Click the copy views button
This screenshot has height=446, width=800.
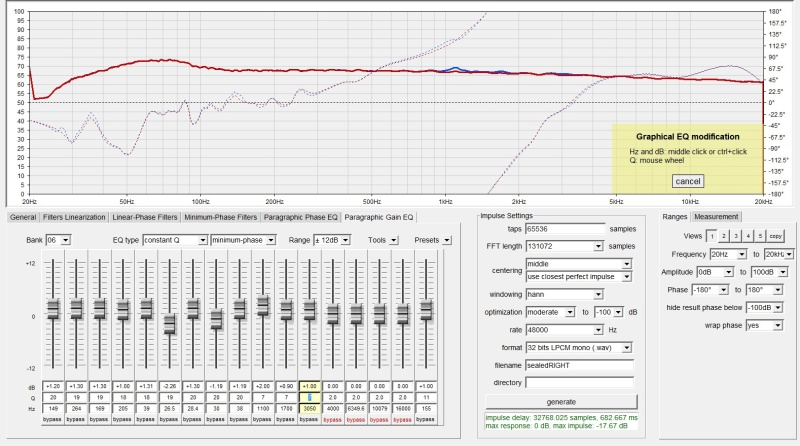[776, 235]
